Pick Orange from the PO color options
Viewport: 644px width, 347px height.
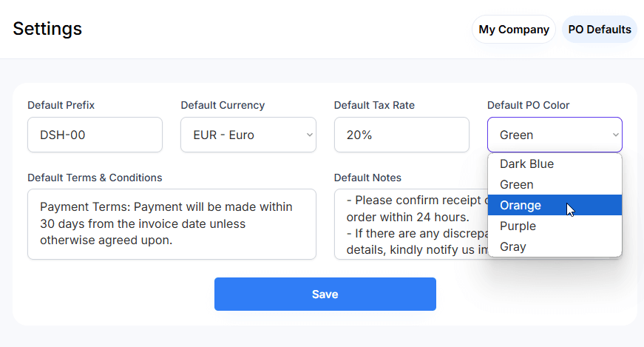555,205
